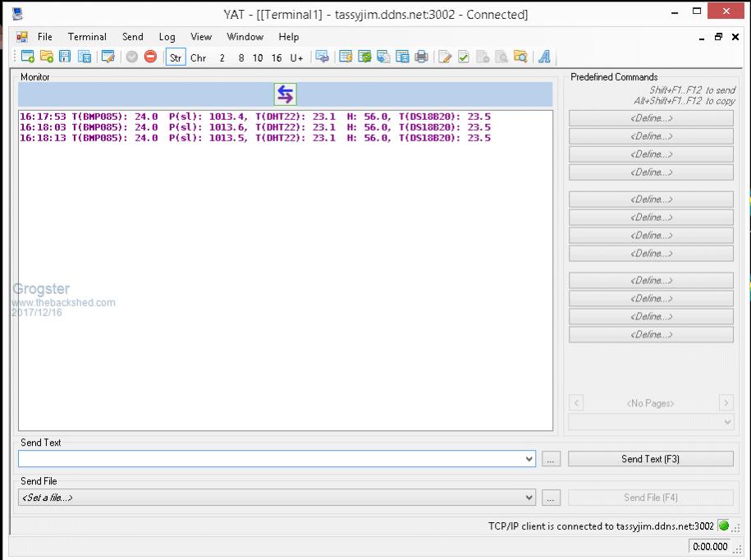This screenshot has height=560, width=751.
Task: Click the browse button next to Send File
Action: pos(552,498)
